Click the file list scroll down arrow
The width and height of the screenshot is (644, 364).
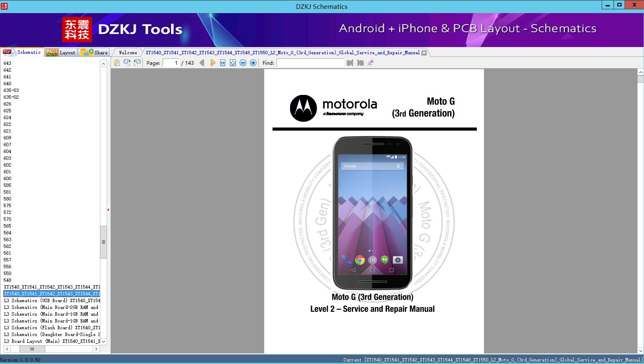(x=103, y=342)
